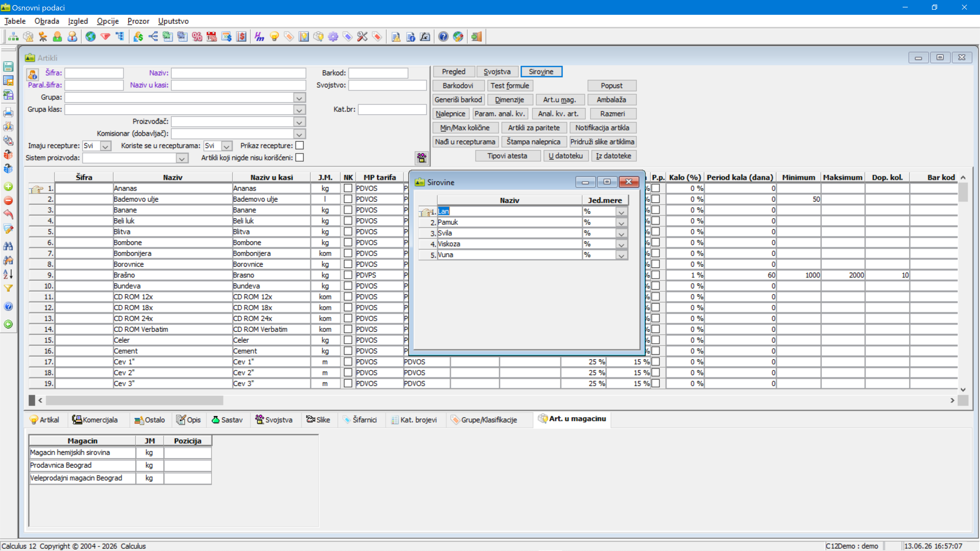Screen dimensions: 980x551
Task: Save using the green floppy disk sidebar icon
Action: [x=8, y=66]
